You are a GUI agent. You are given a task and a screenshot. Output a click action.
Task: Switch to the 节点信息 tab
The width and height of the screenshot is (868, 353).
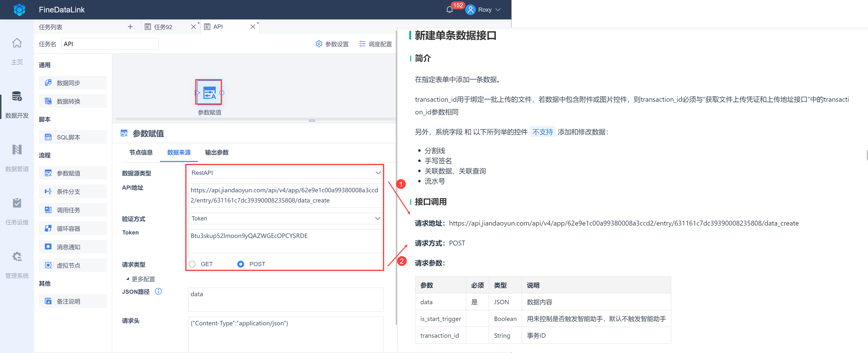(x=141, y=152)
